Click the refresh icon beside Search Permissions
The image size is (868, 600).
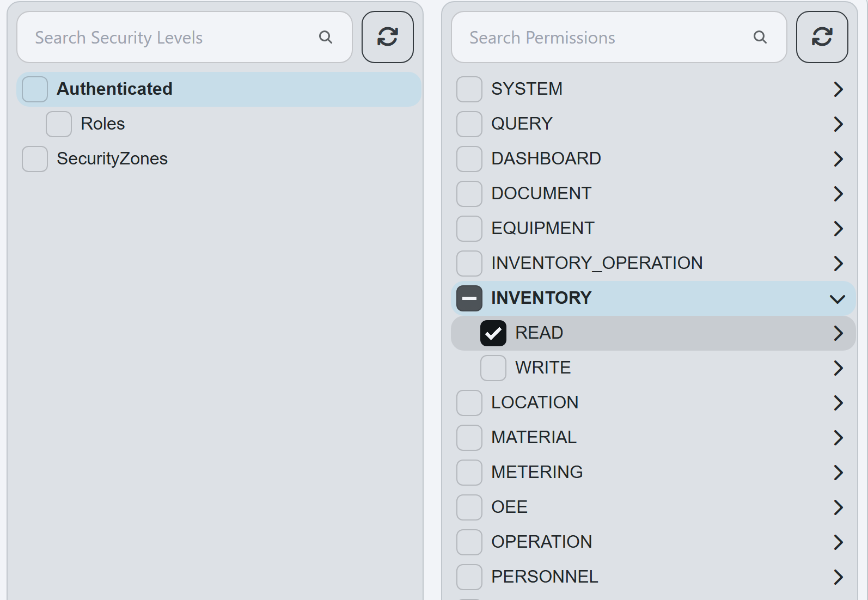pyautogui.click(x=822, y=37)
